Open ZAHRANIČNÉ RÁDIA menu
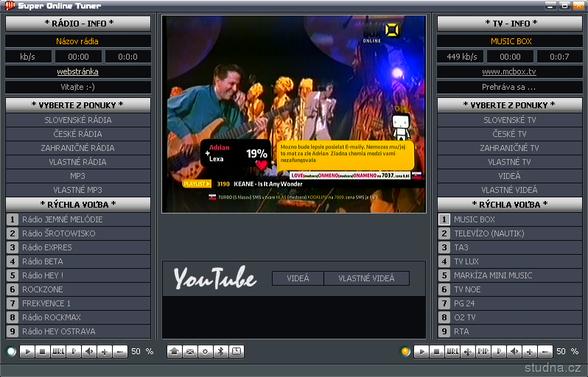Image resolution: width=588 pixels, height=377 pixels. coord(78,148)
